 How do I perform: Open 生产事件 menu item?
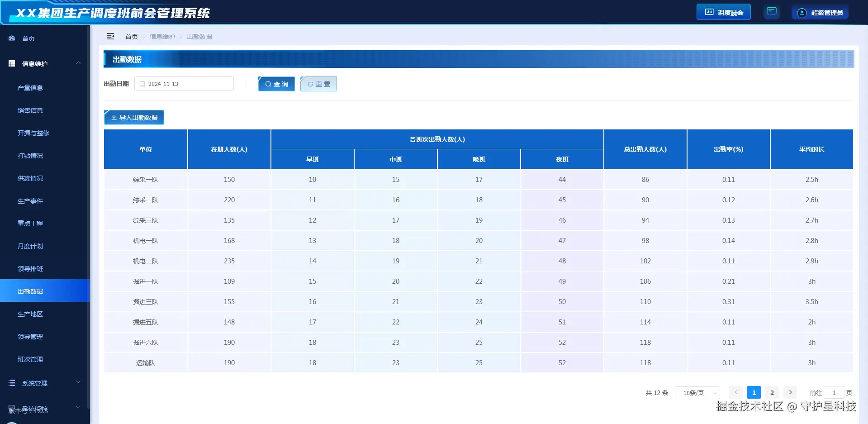coord(30,201)
